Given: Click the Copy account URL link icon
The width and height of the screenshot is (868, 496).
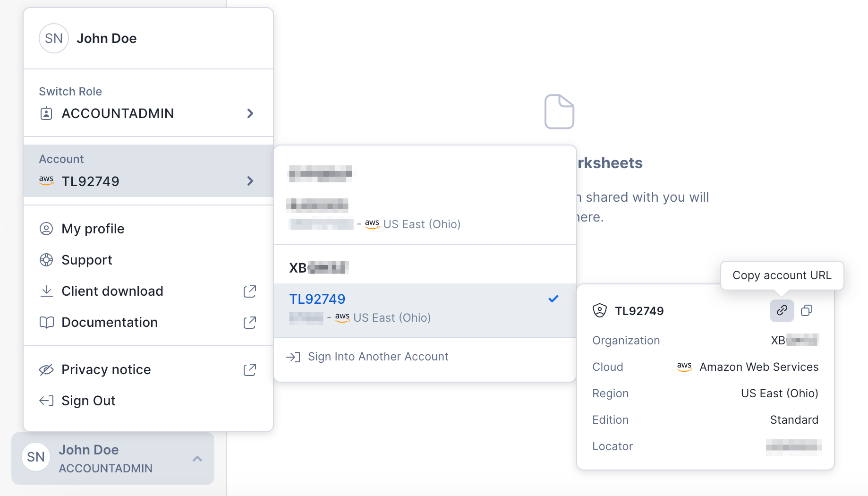Looking at the screenshot, I should coord(782,310).
